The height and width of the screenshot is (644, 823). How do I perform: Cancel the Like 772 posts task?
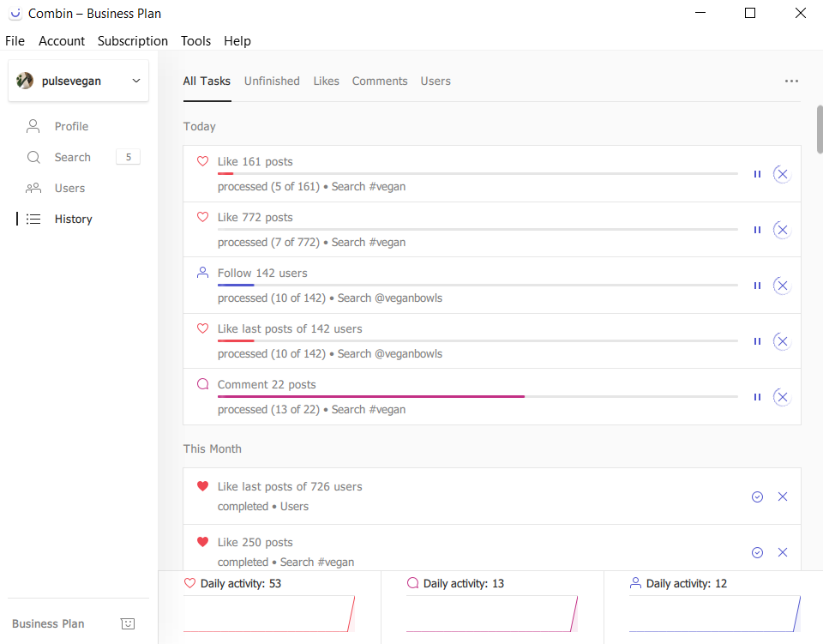[782, 230]
